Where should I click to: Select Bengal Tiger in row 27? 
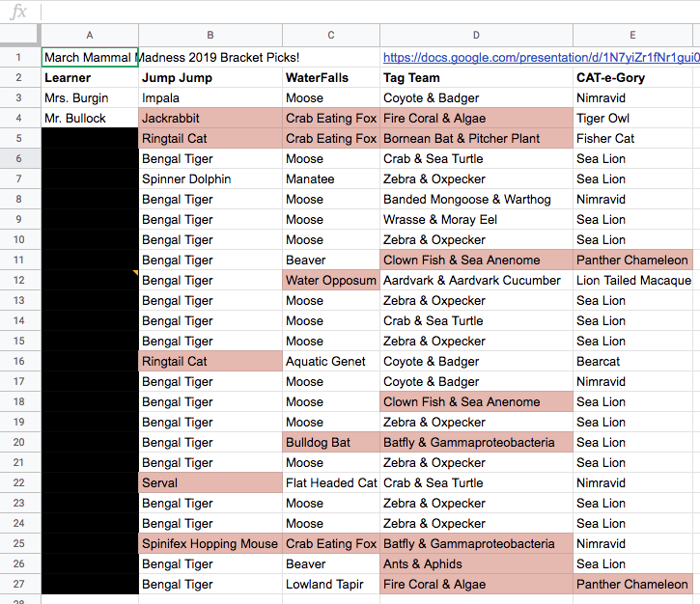point(210,584)
